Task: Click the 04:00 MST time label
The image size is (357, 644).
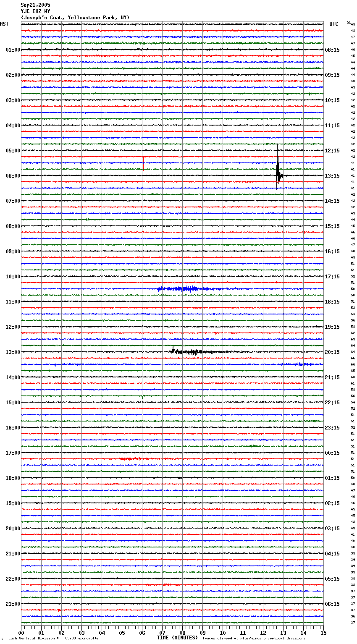Action: click(x=13, y=126)
